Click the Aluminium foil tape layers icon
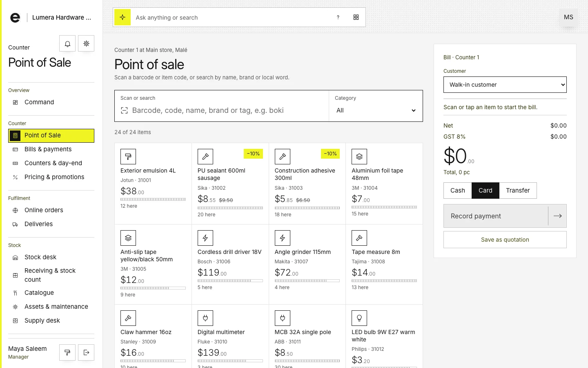The image size is (588, 368). click(x=359, y=157)
